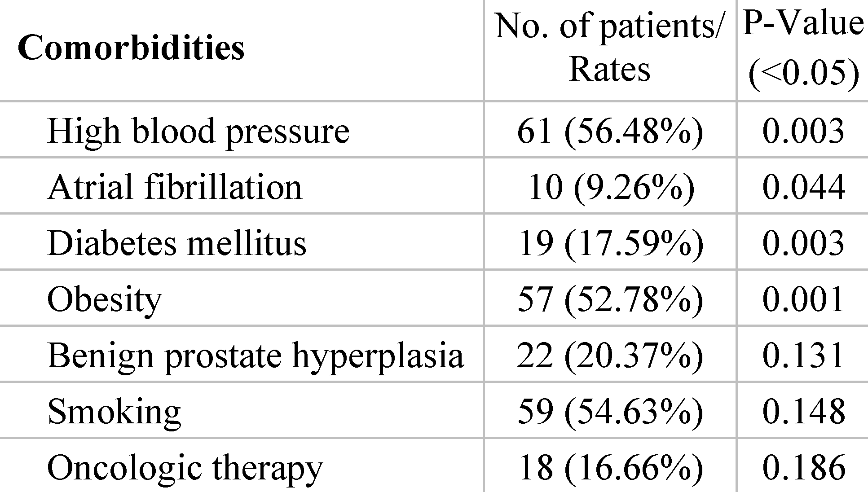Click the 0.001 P-value for Obesity

tap(803, 299)
